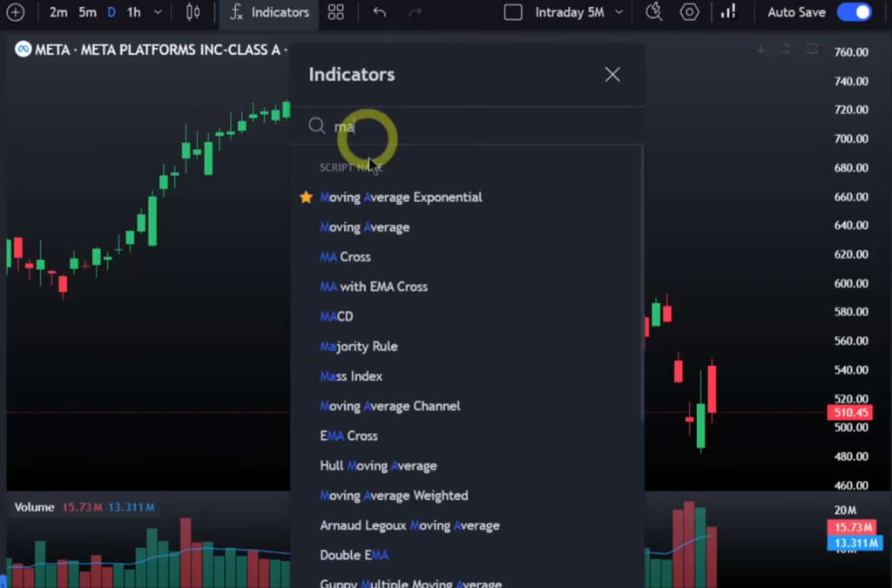892x588 pixels.
Task: Toggle the Auto Save switch off
Action: pyautogui.click(x=854, y=12)
